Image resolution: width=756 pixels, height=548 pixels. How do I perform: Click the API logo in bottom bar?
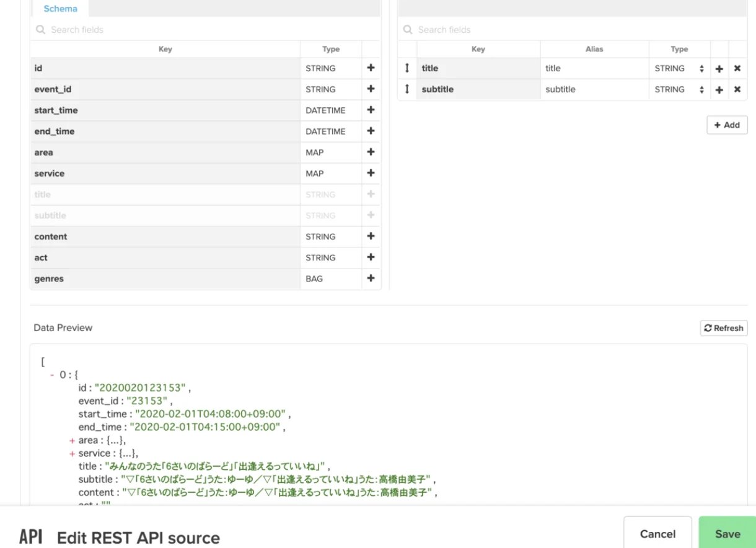coord(31,536)
